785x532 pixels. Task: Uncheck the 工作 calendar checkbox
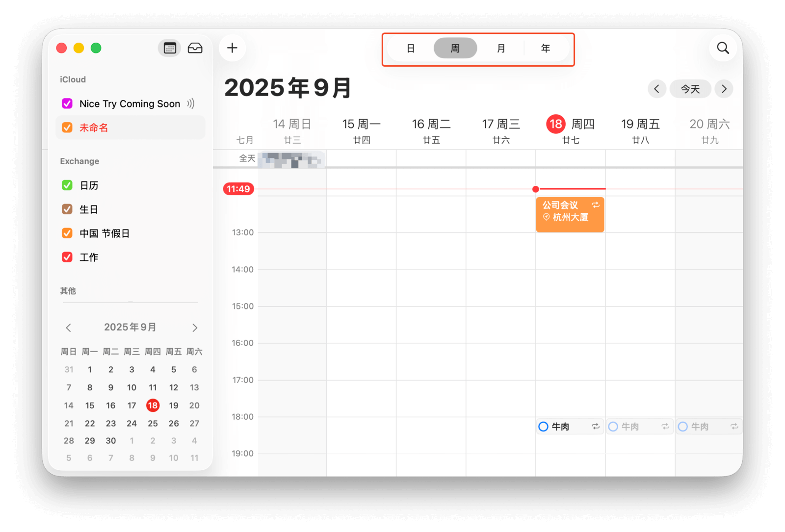coord(67,257)
